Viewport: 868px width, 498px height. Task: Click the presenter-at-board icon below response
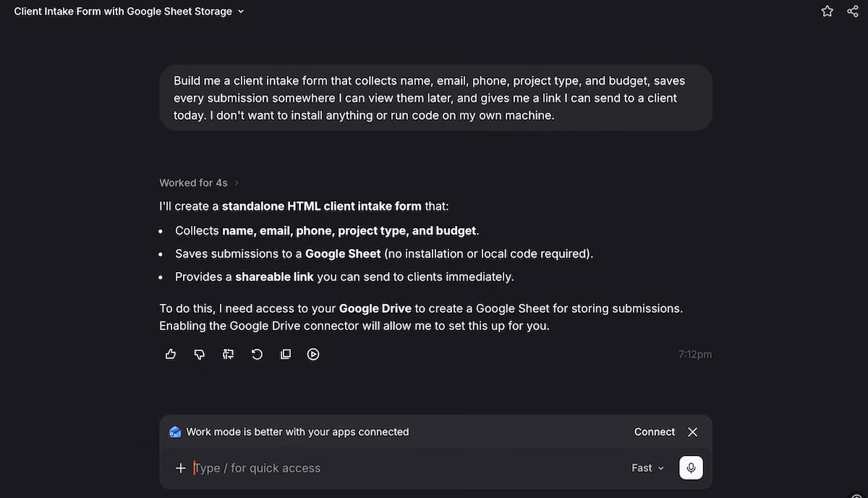(x=229, y=354)
